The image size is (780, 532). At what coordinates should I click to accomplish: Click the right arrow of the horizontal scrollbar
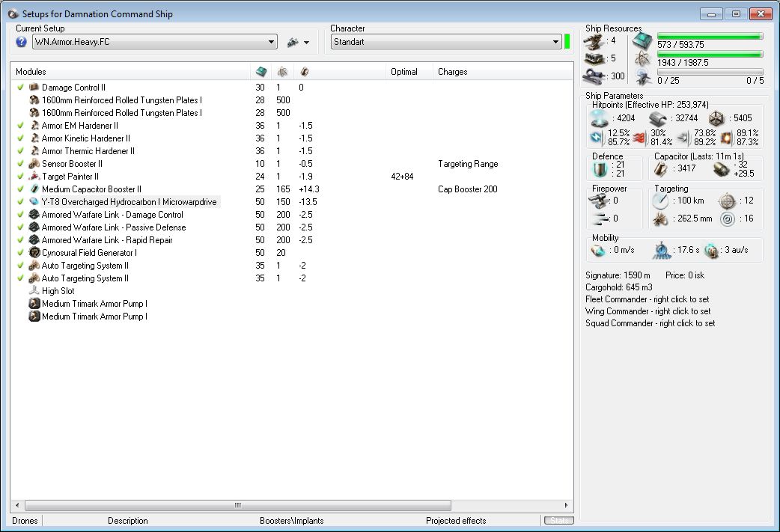coord(566,505)
